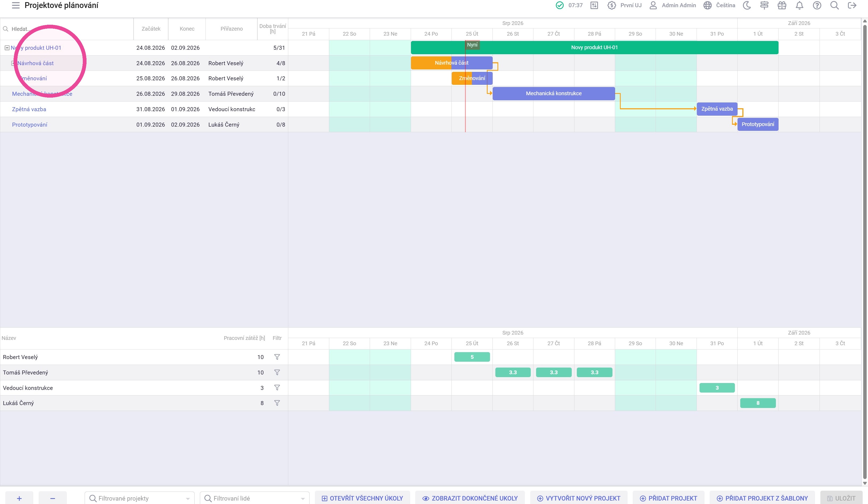Open the help question mark icon
868x504 pixels.
click(x=817, y=5)
